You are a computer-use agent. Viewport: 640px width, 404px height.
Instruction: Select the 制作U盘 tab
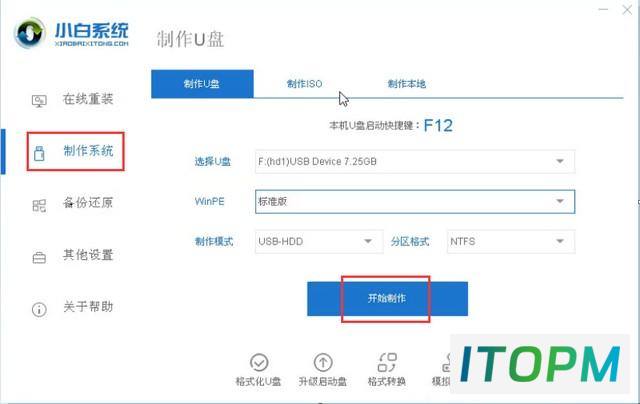tap(202, 84)
